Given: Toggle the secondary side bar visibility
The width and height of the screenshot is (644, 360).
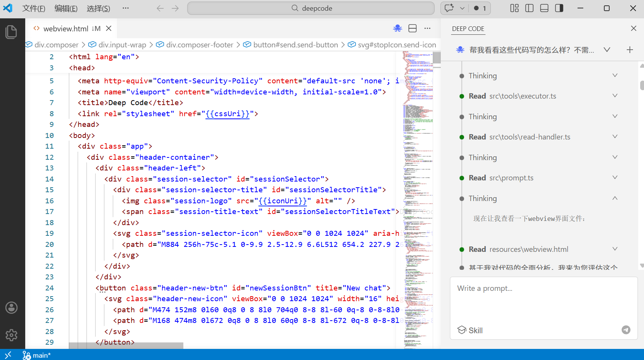Looking at the screenshot, I should point(559,8).
